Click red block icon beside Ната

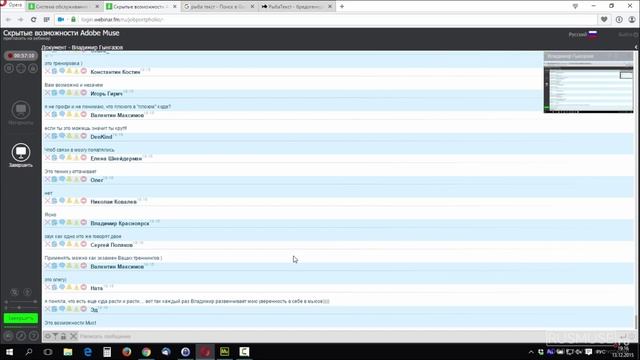[x=84, y=287]
